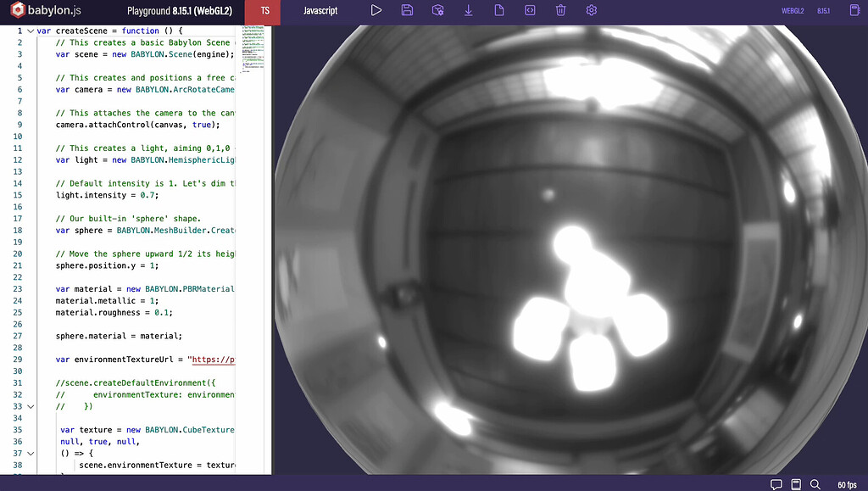The height and width of the screenshot is (491, 868).
Task: Create a new playground with the file icon
Action: pos(499,10)
